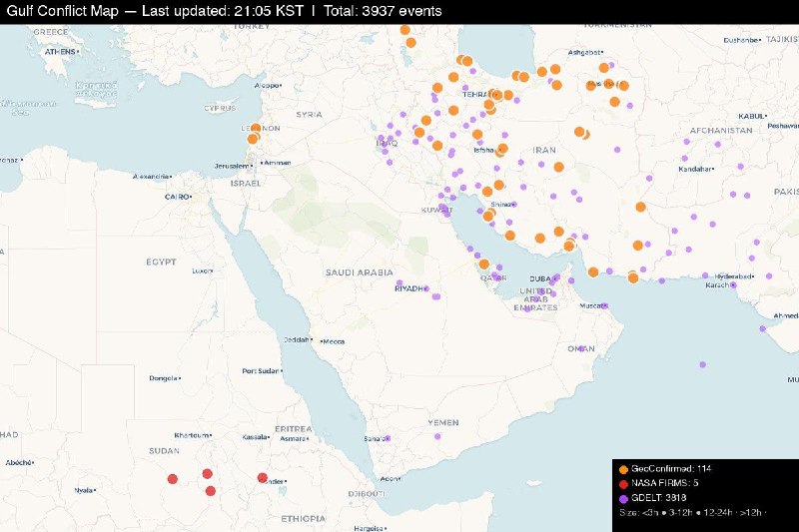This screenshot has width=799, height=532.
Task: Click the red NASA FIRMS legend swatch
Action: coord(624,483)
